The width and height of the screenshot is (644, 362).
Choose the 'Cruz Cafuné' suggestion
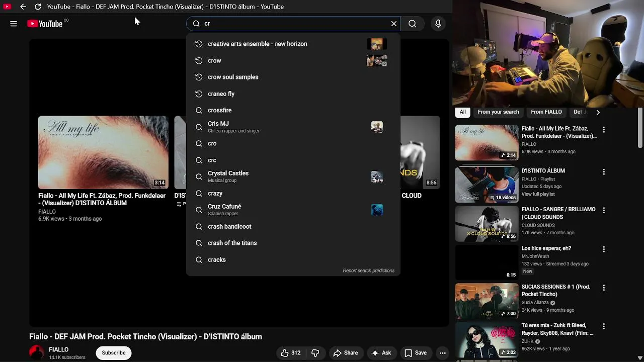(293, 210)
